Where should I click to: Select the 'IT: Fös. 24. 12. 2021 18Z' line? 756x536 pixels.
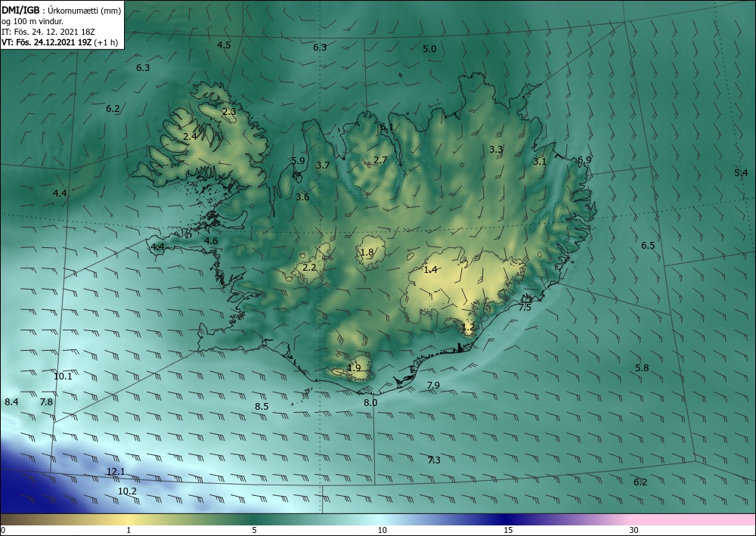click(48, 32)
